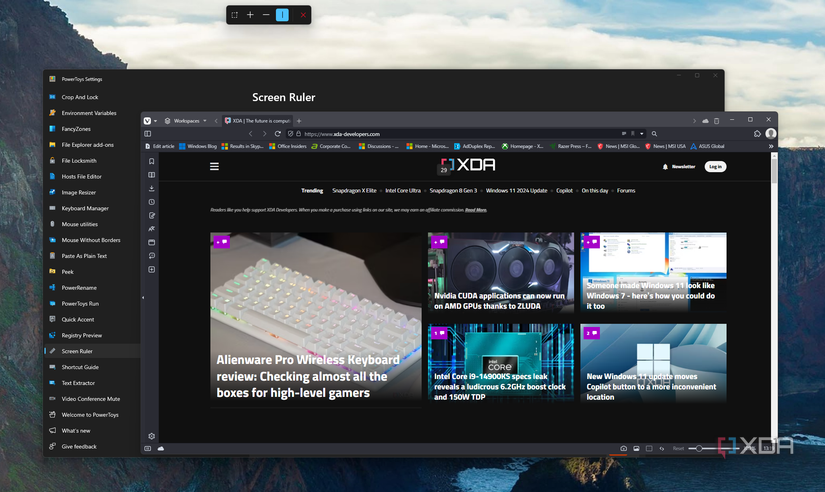Viewport: 825px width, 492px height.
Task: Toggle page tiling in the status bar
Action: coord(649,448)
